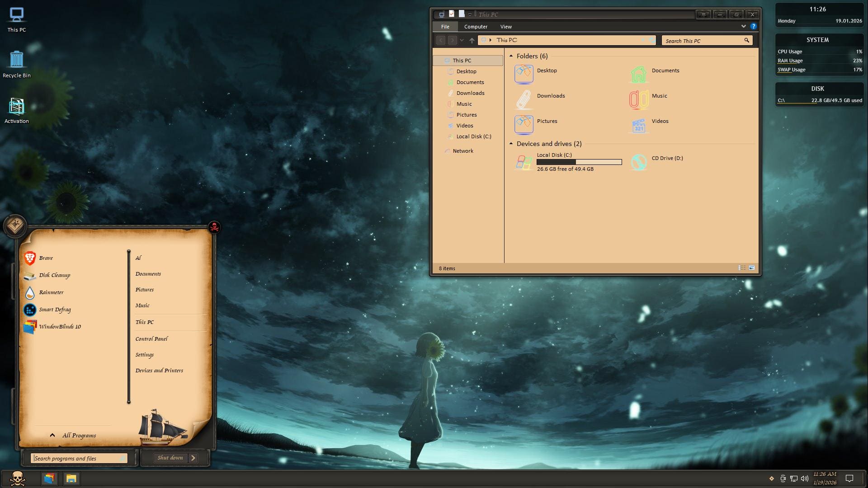
Task: Open the Music folder icon in main pane
Action: (638, 99)
